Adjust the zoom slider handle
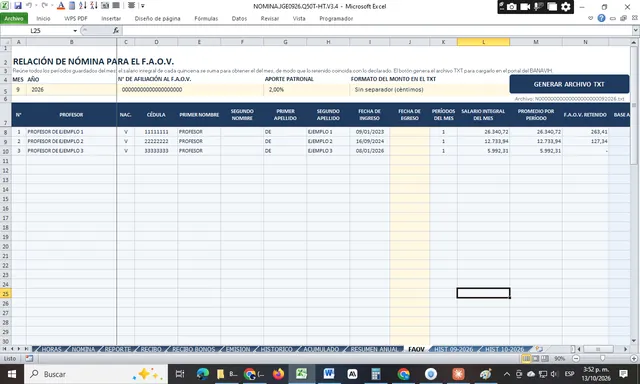 point(602,359)
